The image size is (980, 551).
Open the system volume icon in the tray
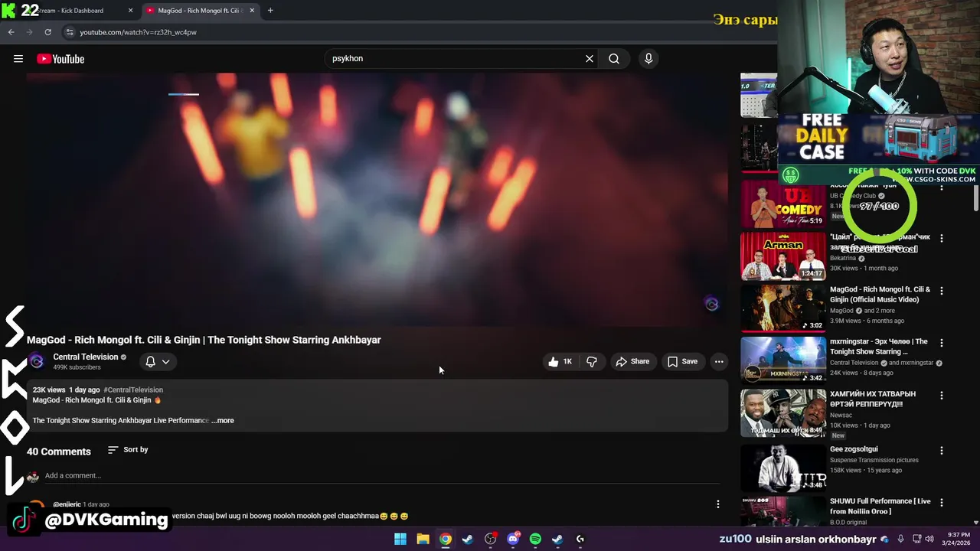pos(931,540)
